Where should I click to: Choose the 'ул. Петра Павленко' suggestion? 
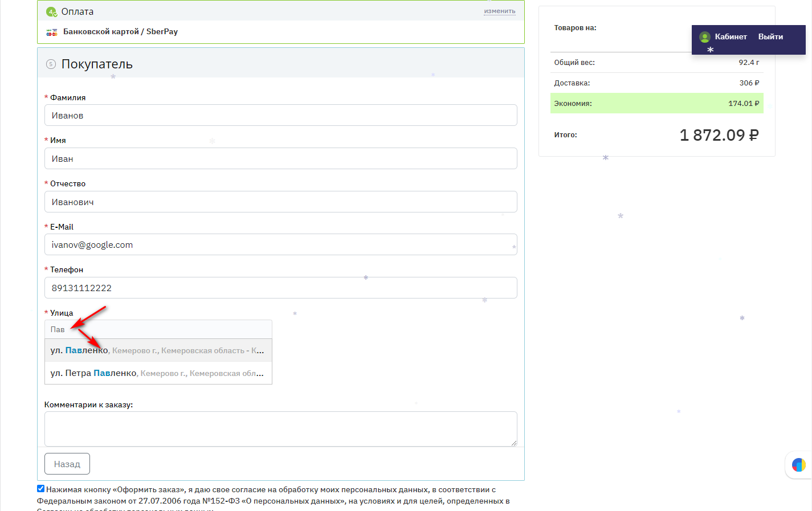[x=158, y=373]
